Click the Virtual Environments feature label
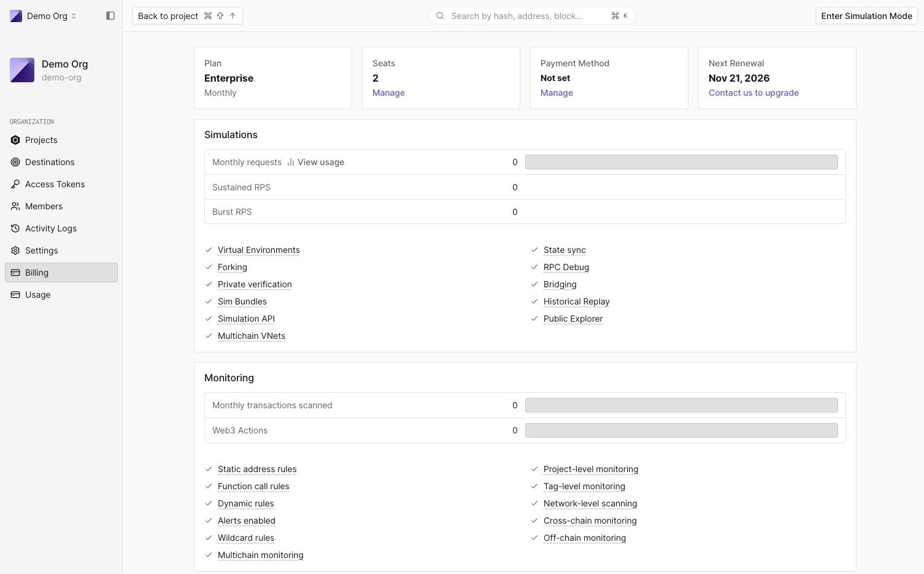The width and height of the screenshot is (924, 574). pos(259,250)
